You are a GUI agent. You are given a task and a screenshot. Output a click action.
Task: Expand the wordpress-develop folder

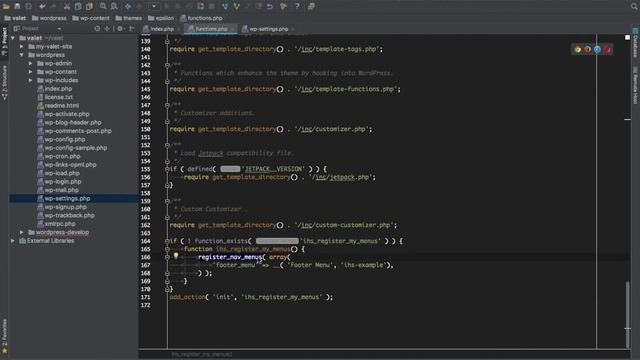pos(22,232)
